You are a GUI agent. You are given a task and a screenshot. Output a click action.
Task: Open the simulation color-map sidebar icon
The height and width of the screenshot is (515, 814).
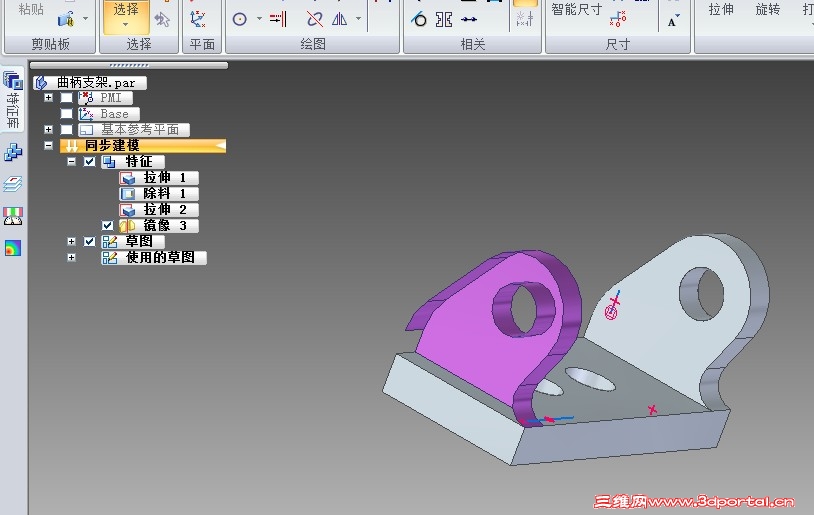pyautogui.click(x=13, y=248)
